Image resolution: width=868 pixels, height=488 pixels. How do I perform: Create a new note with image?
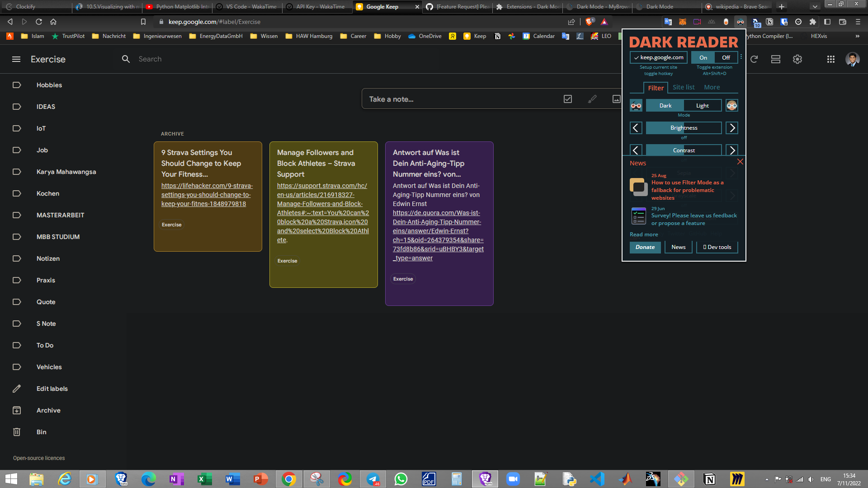pyautogui.click(x=616, y=99)
